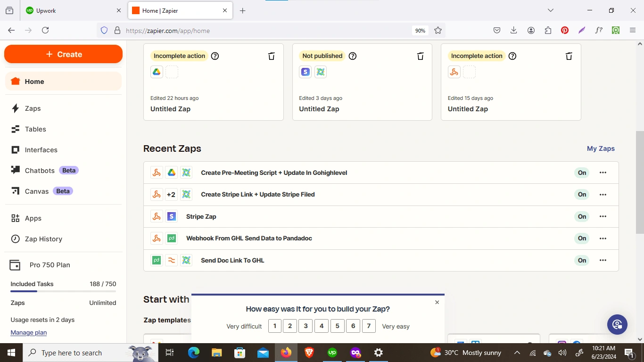Viewport: 644px width, 362px height.
Task: Rate zap building ease as 5
Action: point(337,326)
